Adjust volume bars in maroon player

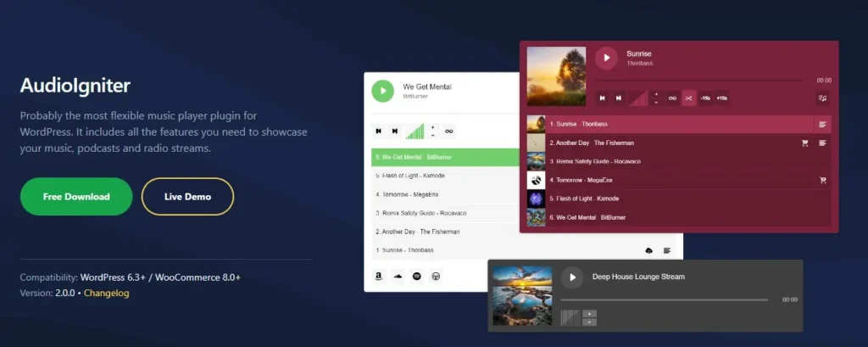coord(638,98)
